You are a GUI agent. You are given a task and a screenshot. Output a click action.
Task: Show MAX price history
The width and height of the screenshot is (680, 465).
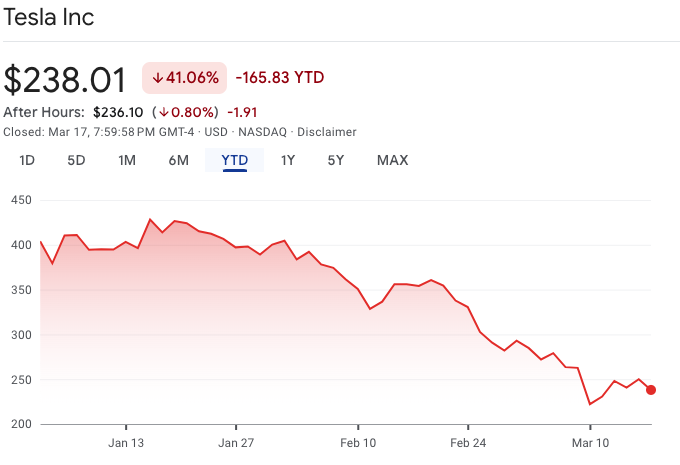pyautogui.click(x=392, y=160)
